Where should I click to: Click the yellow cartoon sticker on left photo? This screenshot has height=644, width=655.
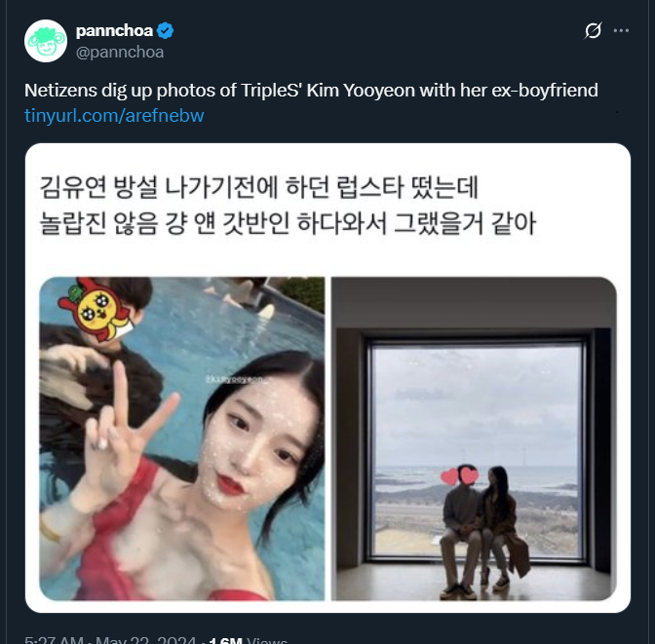(x=97, y=310)
